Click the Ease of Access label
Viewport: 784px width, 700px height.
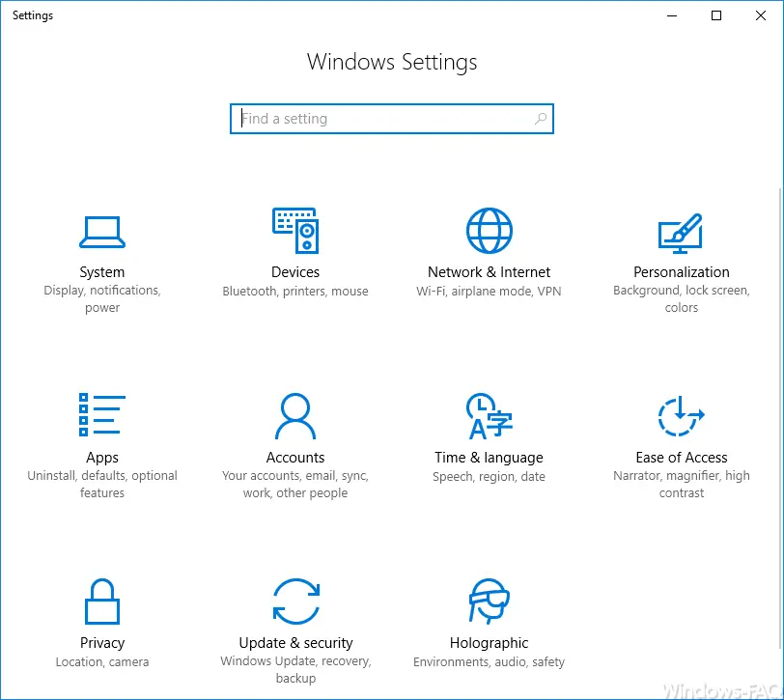[x=681, y=458]
